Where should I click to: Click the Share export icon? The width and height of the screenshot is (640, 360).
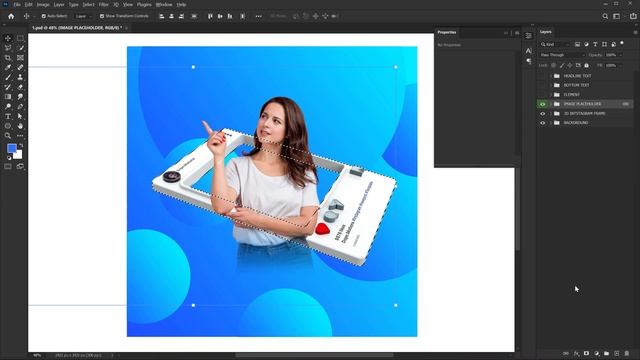(x=633, y=16)
